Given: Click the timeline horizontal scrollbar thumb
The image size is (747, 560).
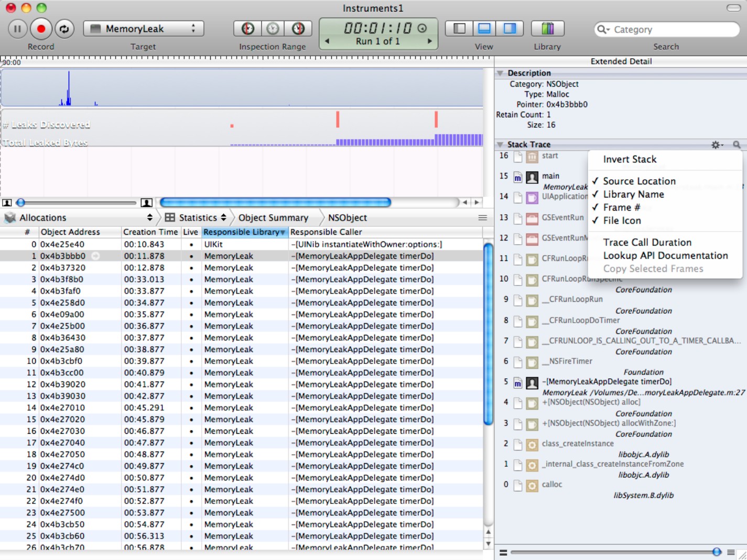Looking at the screenshot, I should click(x=275, y=202).
